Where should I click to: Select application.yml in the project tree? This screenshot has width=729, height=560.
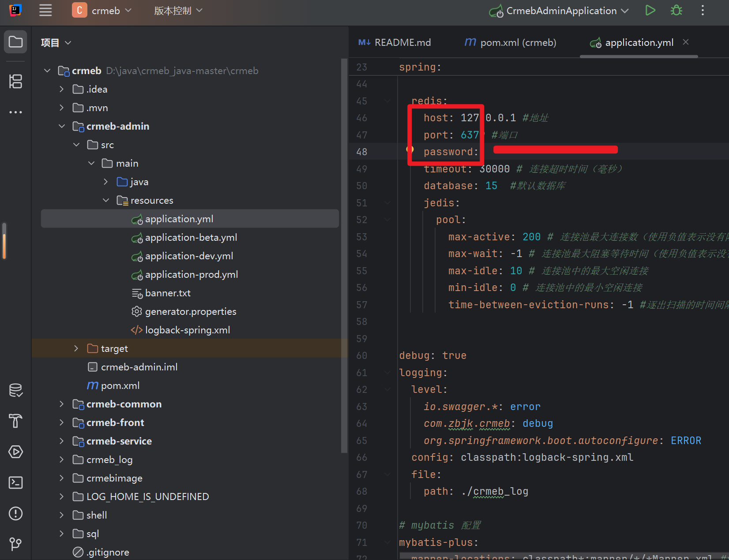[x=190, y=219]
